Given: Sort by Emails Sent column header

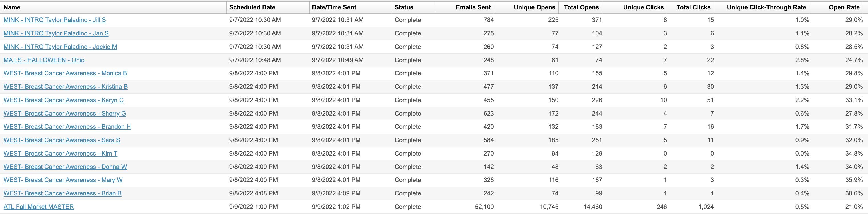Looking at the screenshot, I should coord(473,7).
